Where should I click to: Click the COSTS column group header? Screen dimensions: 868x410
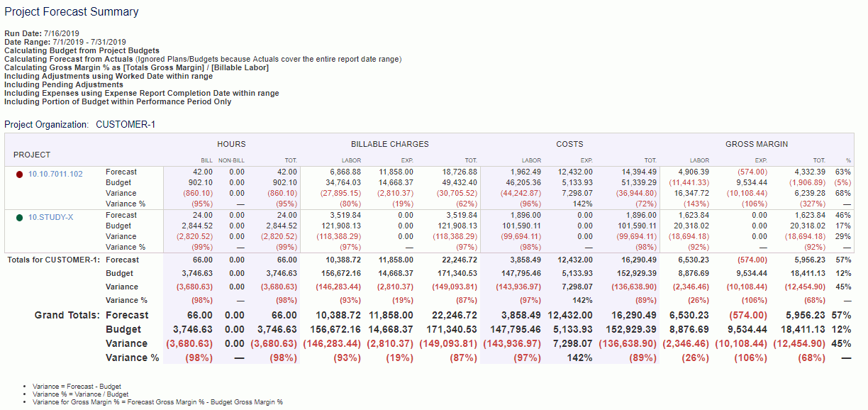(570, 144)
